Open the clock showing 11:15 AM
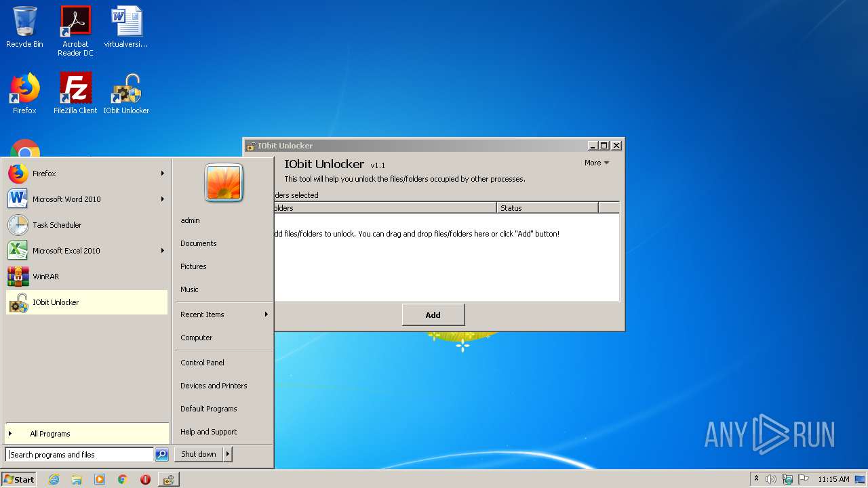This screenshot has height=488, width=868. 833,479
